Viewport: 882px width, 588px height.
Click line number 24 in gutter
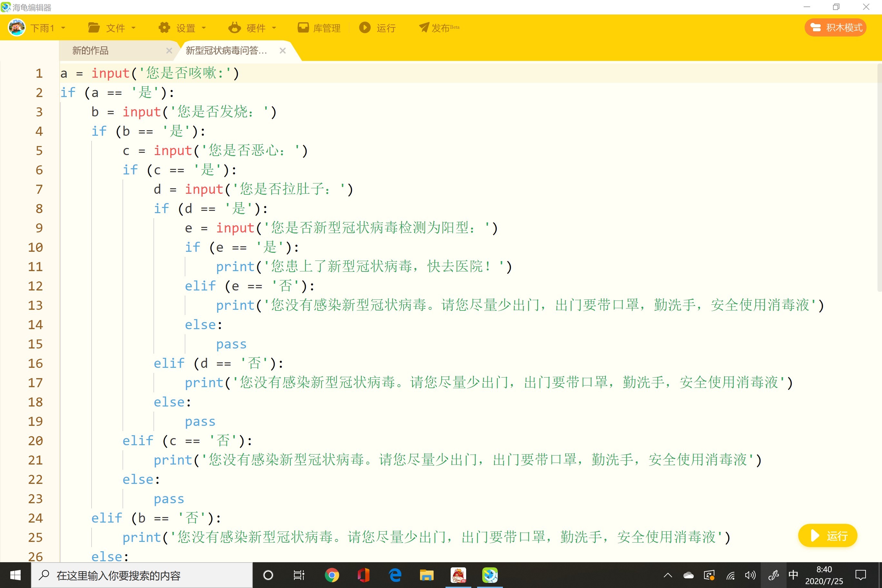click(36, 518)
